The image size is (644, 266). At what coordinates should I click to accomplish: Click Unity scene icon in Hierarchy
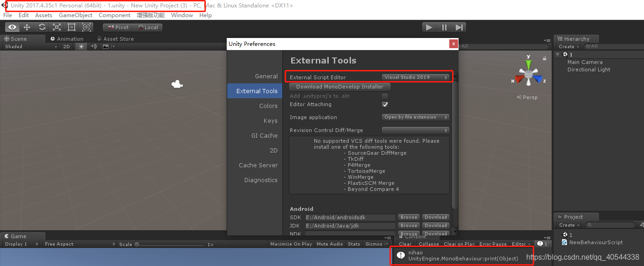point(565,55)
